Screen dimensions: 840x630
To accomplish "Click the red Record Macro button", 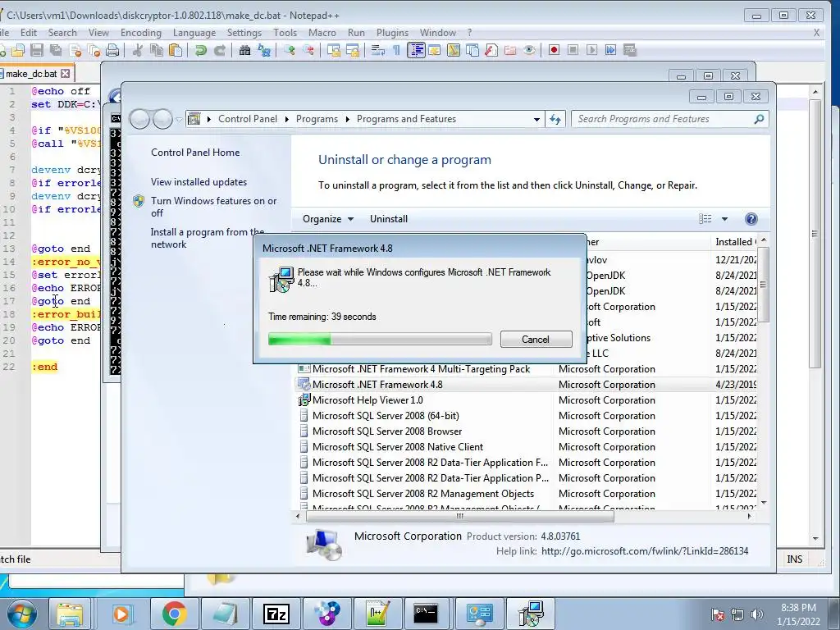I will [x=554, y=50].
